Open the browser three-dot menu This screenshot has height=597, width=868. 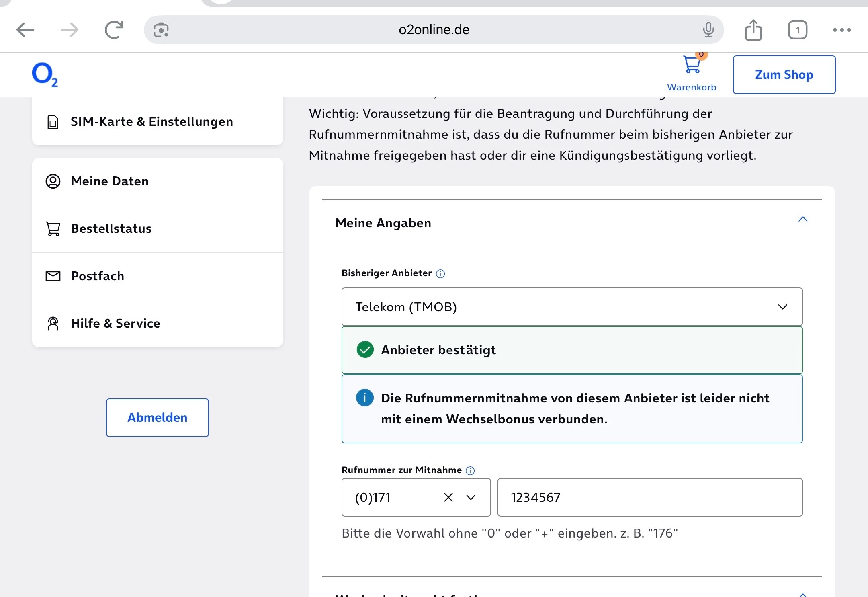(841, 30)
